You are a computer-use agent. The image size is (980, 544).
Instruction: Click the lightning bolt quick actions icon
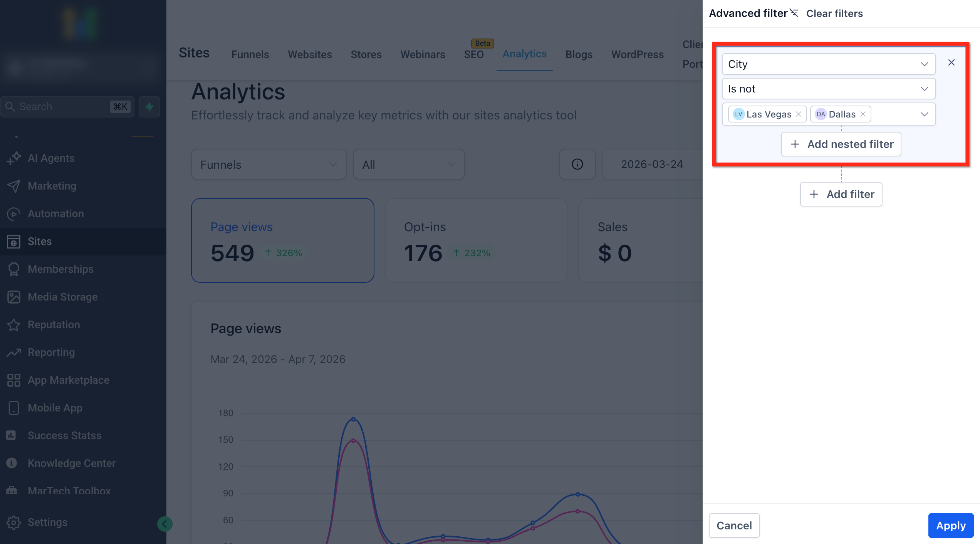point(149,107)
